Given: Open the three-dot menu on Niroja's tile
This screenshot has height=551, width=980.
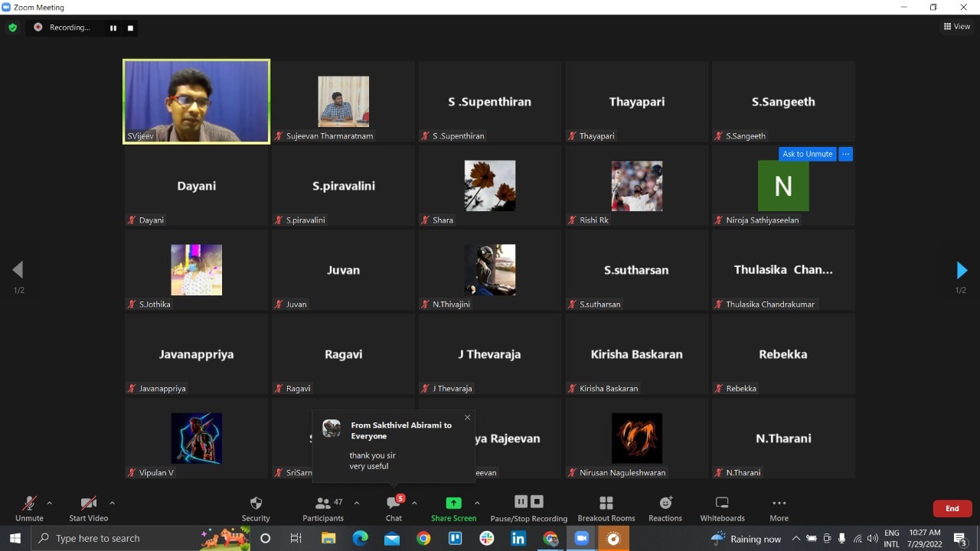Looking at the screenshot, I should click(x=845, y=154).
